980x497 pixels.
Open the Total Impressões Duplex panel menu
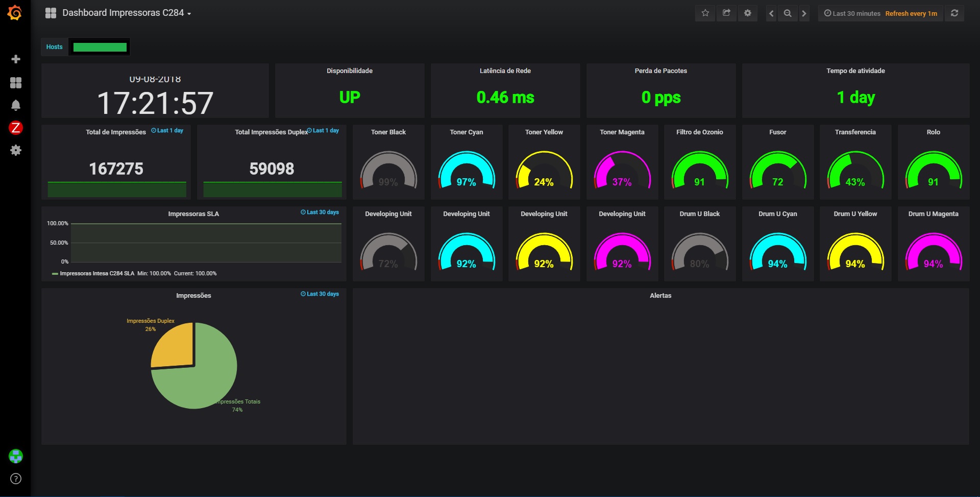click(x=271, y=132)
